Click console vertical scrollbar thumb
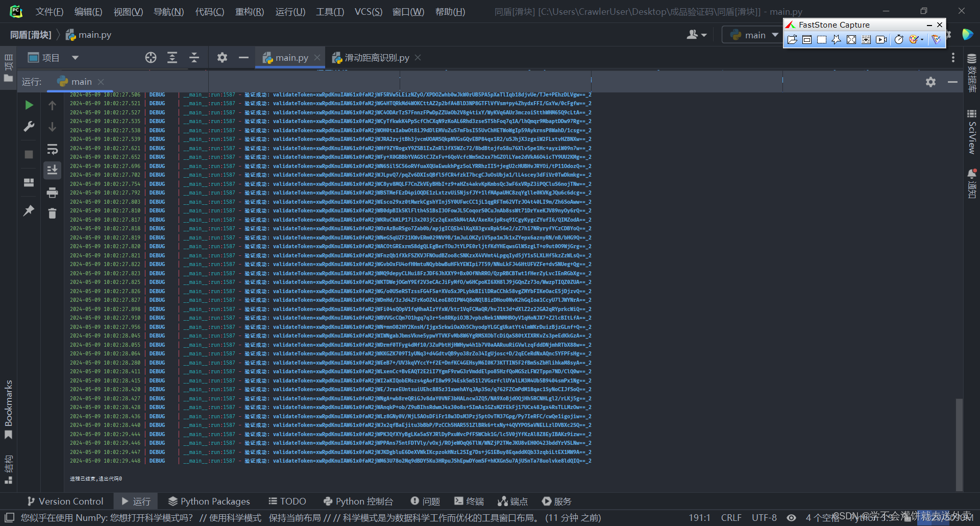 [959, 444]
